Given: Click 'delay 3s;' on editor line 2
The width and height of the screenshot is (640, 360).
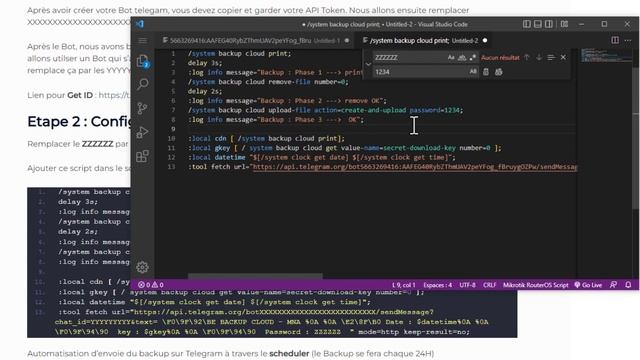Looking at the screenshot, I should (205, 63).
